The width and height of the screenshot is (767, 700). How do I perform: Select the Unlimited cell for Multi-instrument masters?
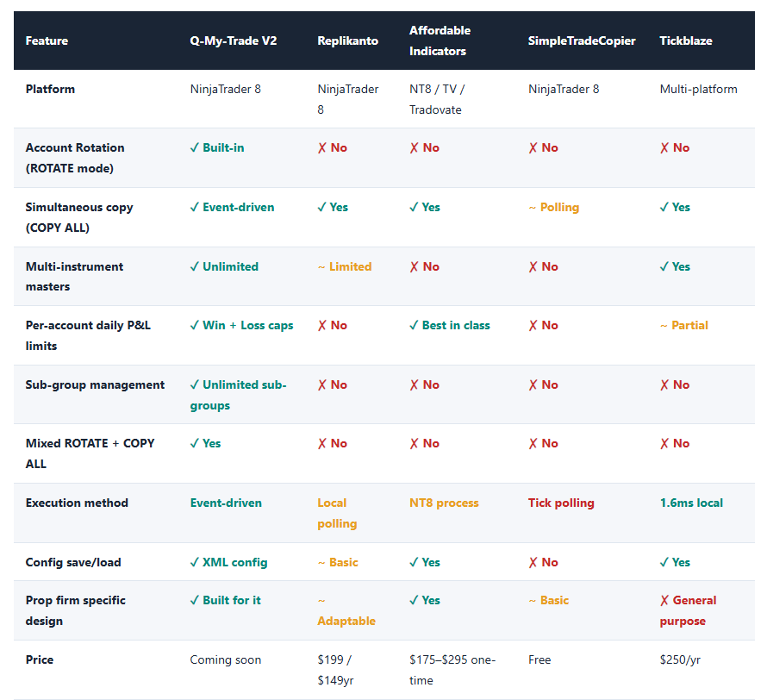pyautogui.click(x=224, y=266)
